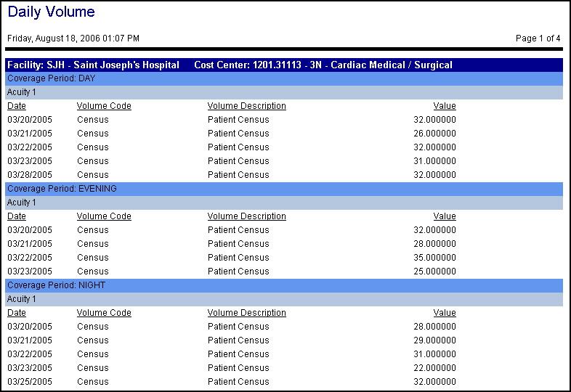Select the Cost Center 1201.31113 header text
Image resolution: width=571 pixels, height=392 pixels.
click(x=323, y=65)
